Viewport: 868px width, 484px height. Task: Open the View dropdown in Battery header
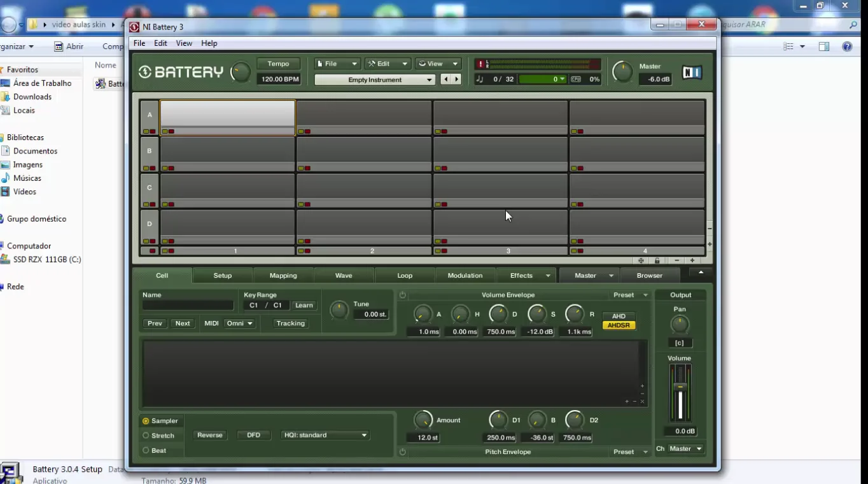click(438, 64)
